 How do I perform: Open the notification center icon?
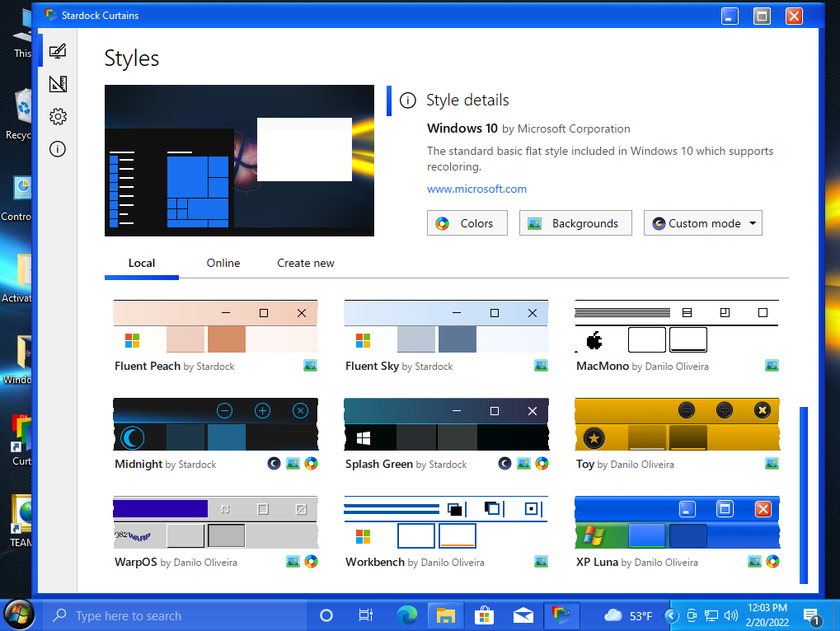pos(812,616)
